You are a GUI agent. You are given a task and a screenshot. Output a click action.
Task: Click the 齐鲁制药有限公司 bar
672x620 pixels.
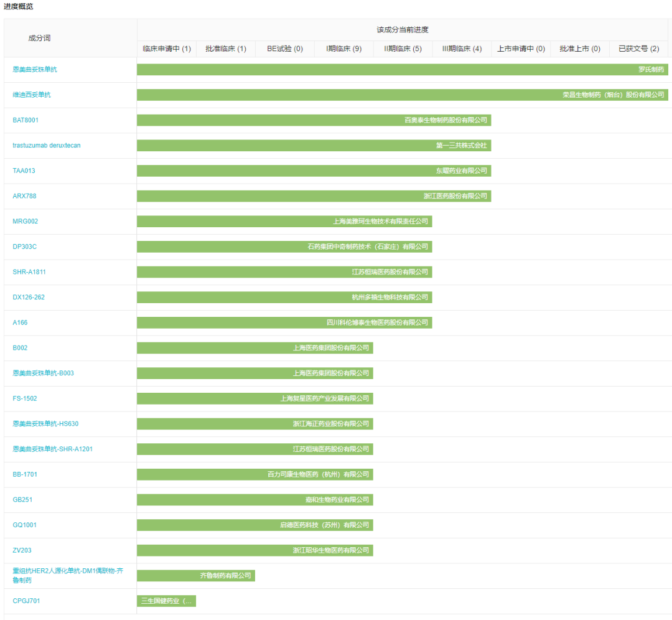point(196,575)
